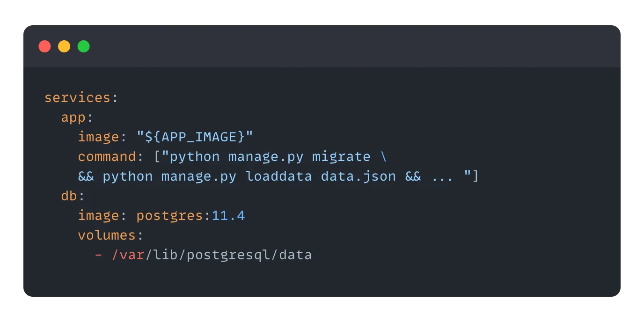Image resolution: width=644 pixels, height=322 pixels.
Task: Click the dash before the volume path
Action: pos(98,255)
